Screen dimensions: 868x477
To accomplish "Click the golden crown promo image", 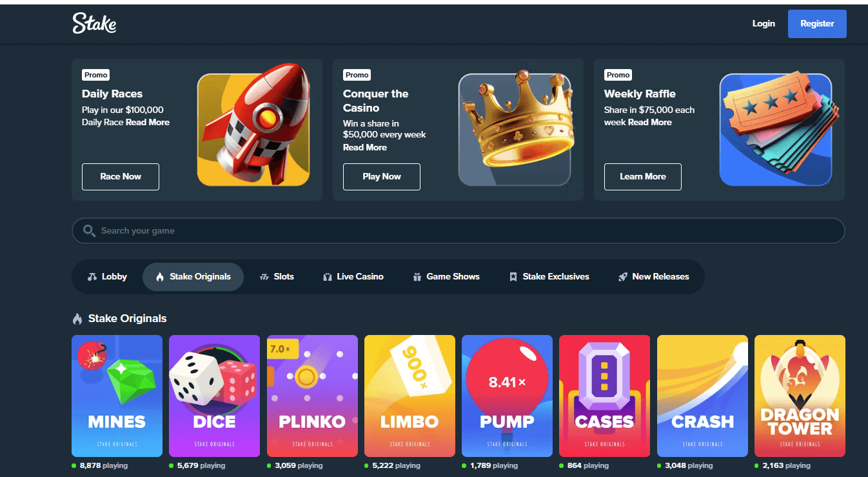I will tap(515, 129).
